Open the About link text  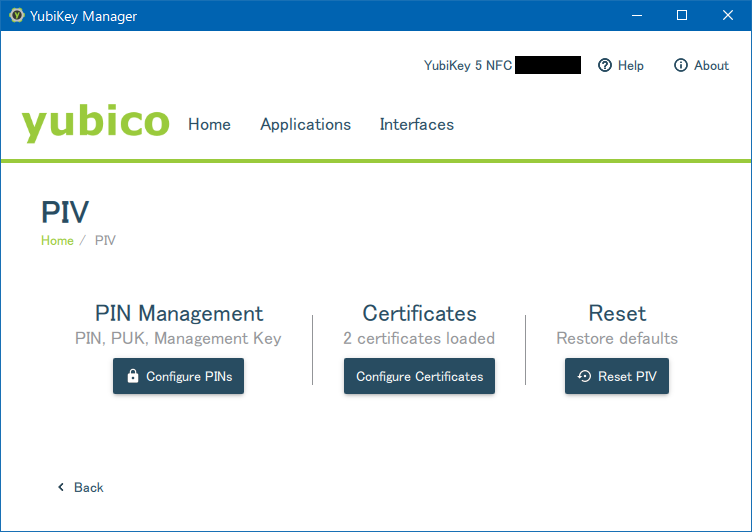pyautogui.click(x=711, y=66)
